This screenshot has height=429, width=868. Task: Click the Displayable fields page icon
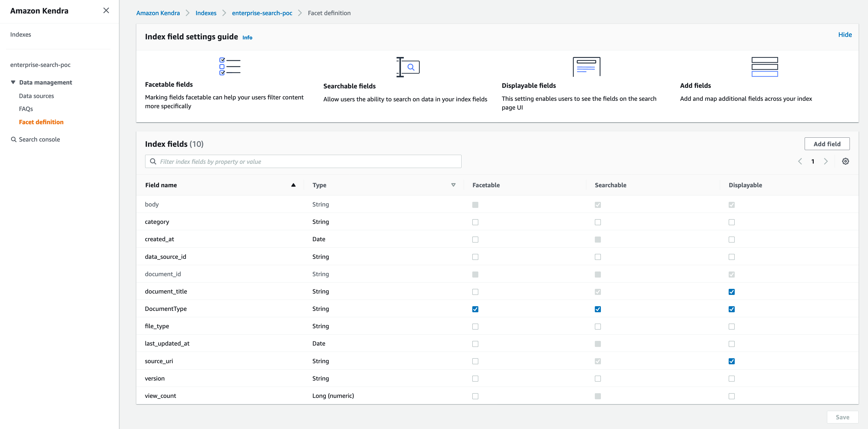[x=586, y=66]
